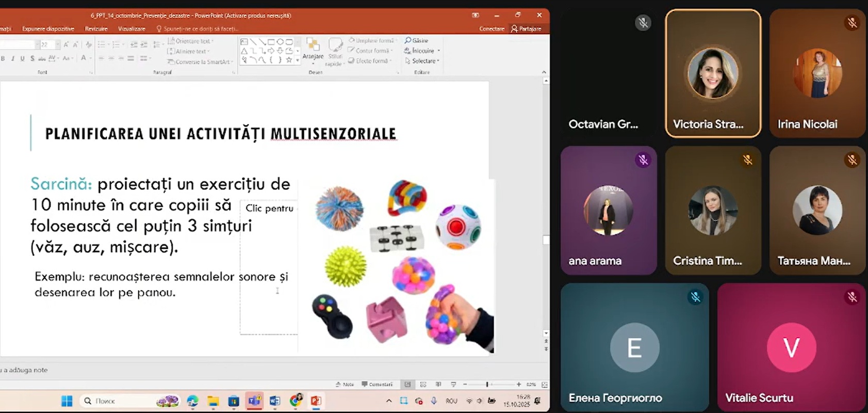The height and width of the screenshot is (413, 868).
Task: Expand the Selectare dropdown
Action: point(422,61)
